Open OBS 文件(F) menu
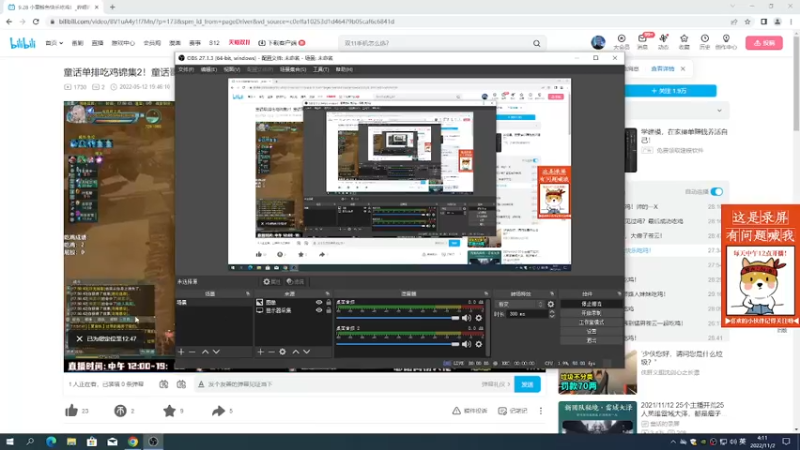Screen dimensions: 800x450 point(186,69)
